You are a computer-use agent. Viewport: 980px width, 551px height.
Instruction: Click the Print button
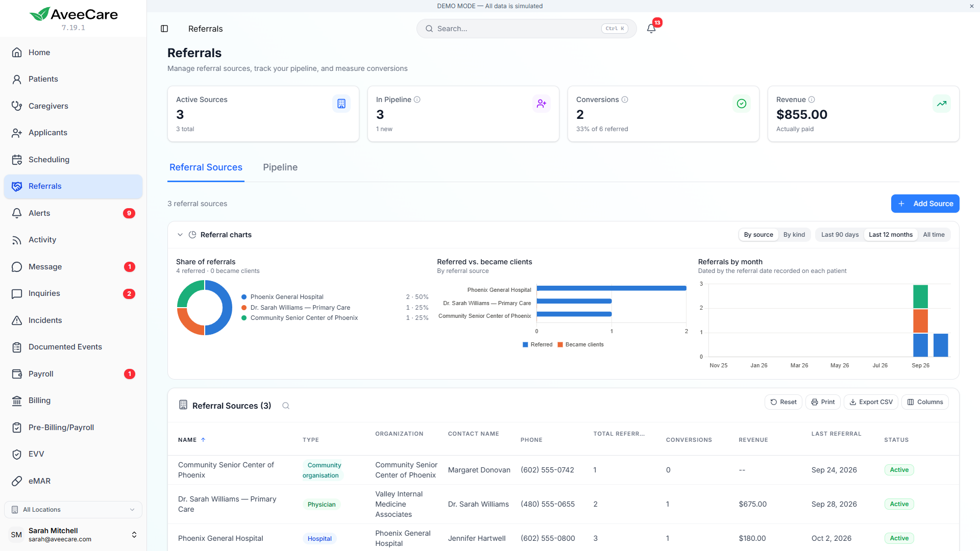[x=823, y=402]
